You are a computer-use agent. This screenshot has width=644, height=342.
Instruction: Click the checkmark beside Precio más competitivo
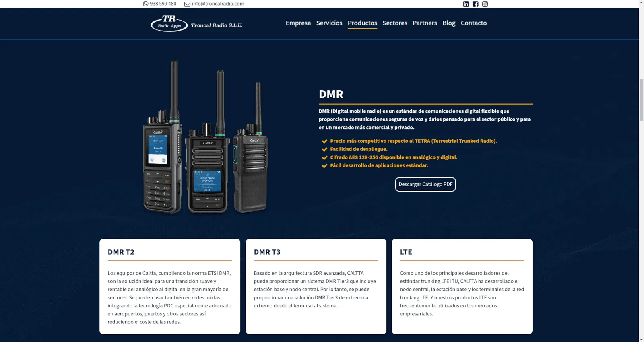324,141
